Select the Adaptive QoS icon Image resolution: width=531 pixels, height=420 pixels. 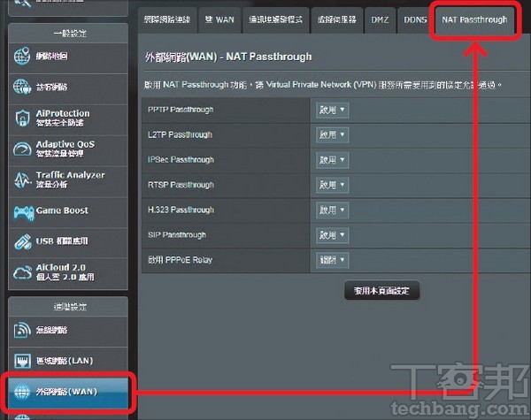[23, 149]
